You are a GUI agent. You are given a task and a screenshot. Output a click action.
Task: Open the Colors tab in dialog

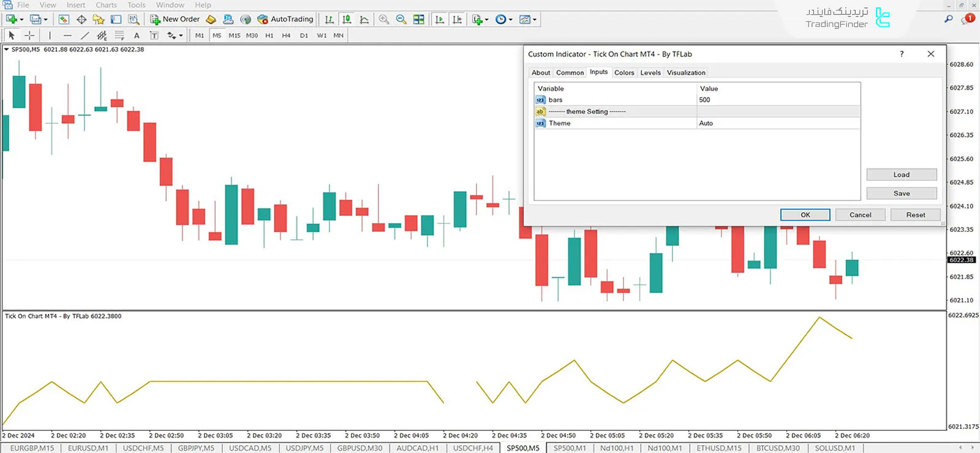tap(624, 72)
